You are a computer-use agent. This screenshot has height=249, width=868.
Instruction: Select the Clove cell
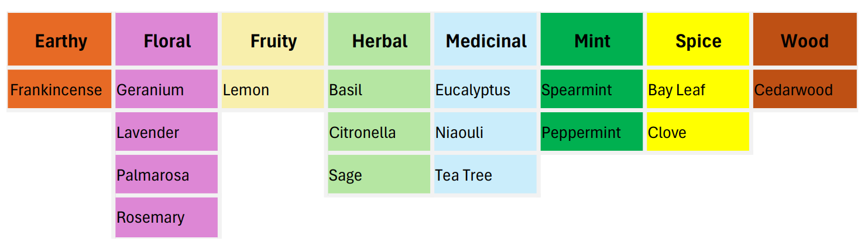698,132
